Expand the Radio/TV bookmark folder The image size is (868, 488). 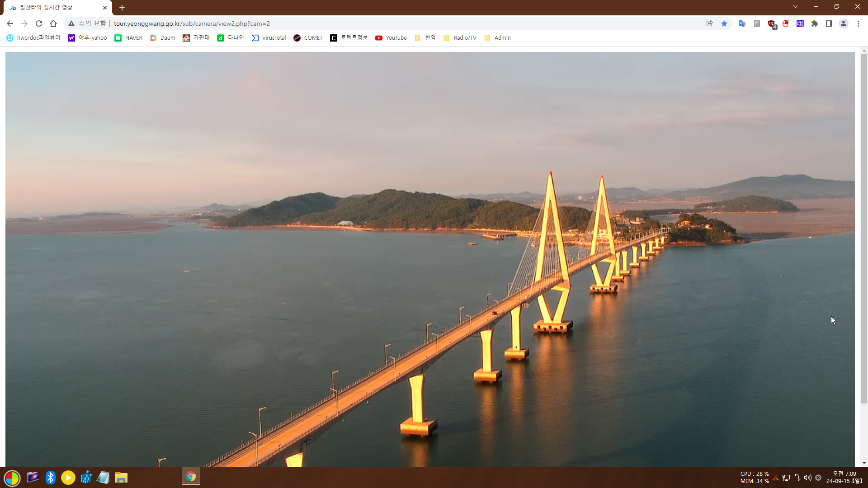pyautogui.click(x=460, y=38)
